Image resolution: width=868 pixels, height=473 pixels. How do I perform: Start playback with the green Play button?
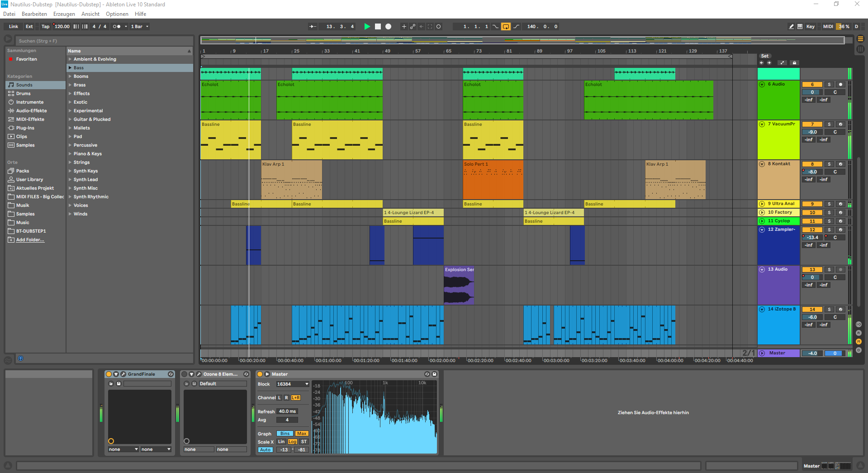(x=367, y=27)
